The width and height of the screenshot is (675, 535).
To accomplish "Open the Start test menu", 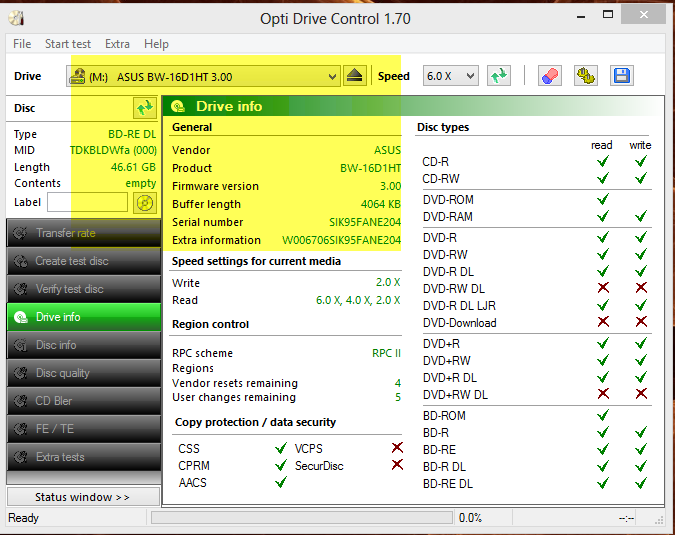I will click(68, 44).
